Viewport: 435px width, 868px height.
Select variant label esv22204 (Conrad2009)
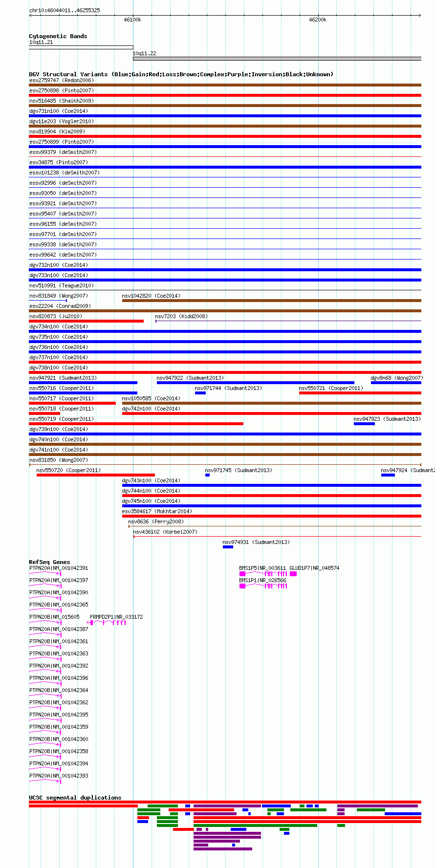coord(60,306)
